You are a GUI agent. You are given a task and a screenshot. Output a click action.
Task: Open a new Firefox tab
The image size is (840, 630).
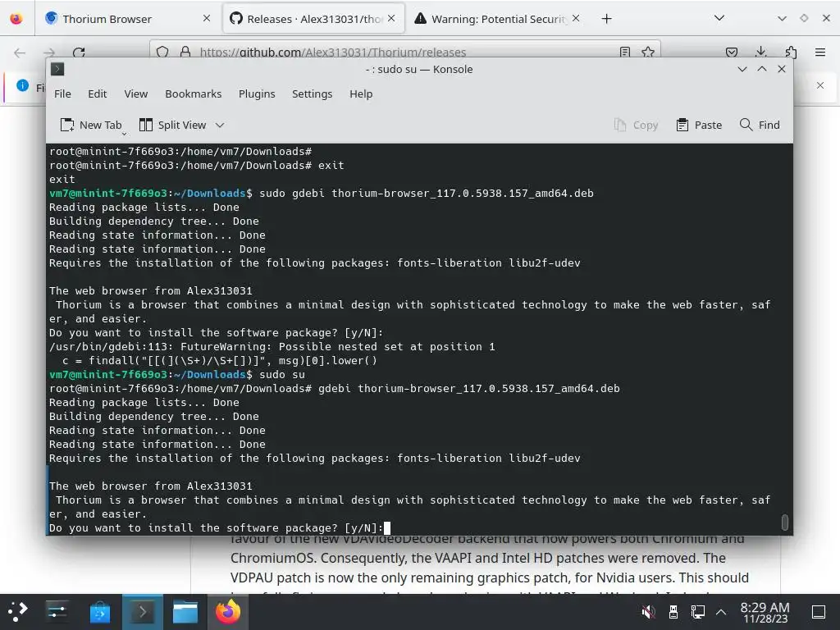click(x=606, y=19)
